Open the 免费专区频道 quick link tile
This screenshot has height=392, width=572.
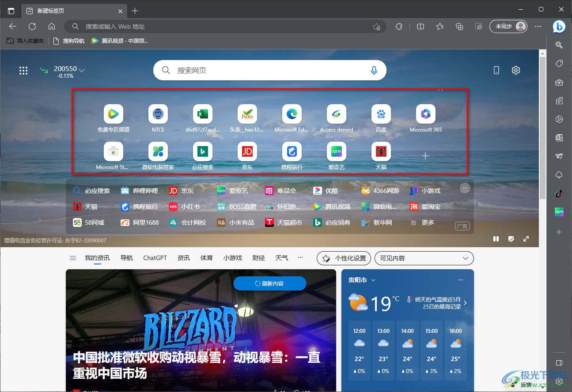pyautogui.click(x=114, y=119)
